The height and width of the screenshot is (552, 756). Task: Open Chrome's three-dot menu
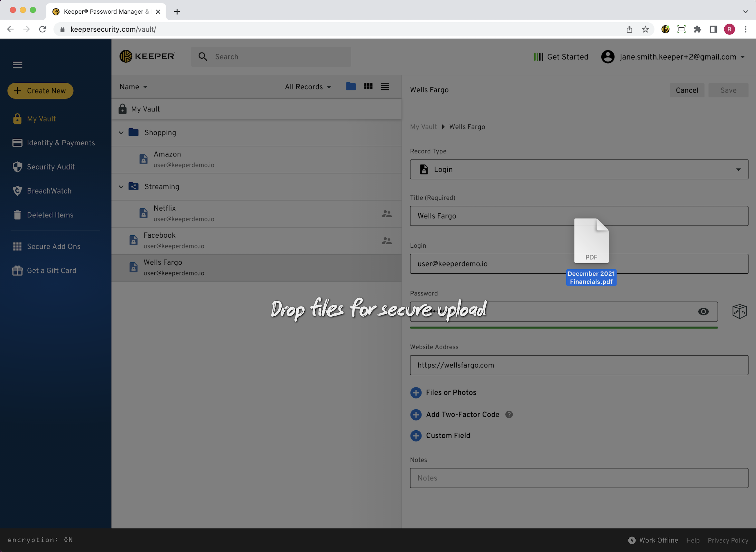[x=745, y=29]
